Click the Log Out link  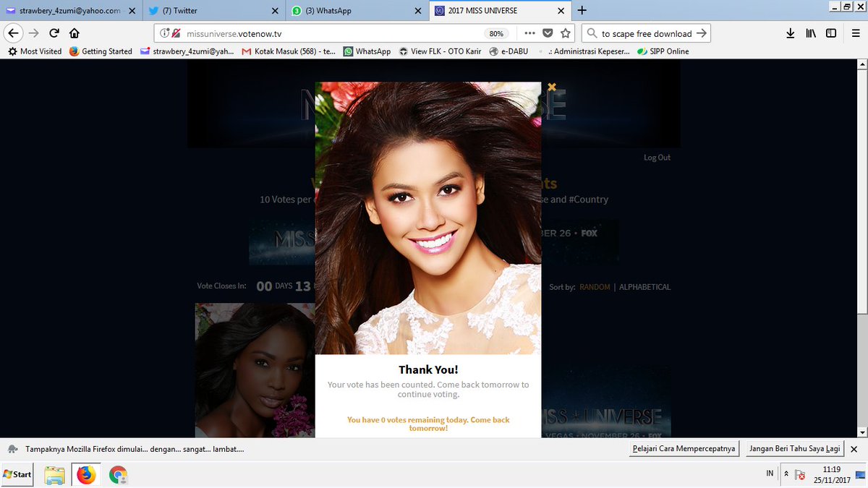657,158
